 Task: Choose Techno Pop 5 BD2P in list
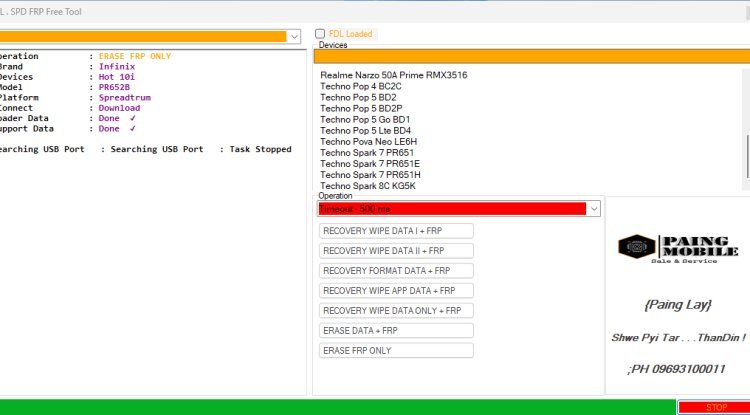click(361, 108)
